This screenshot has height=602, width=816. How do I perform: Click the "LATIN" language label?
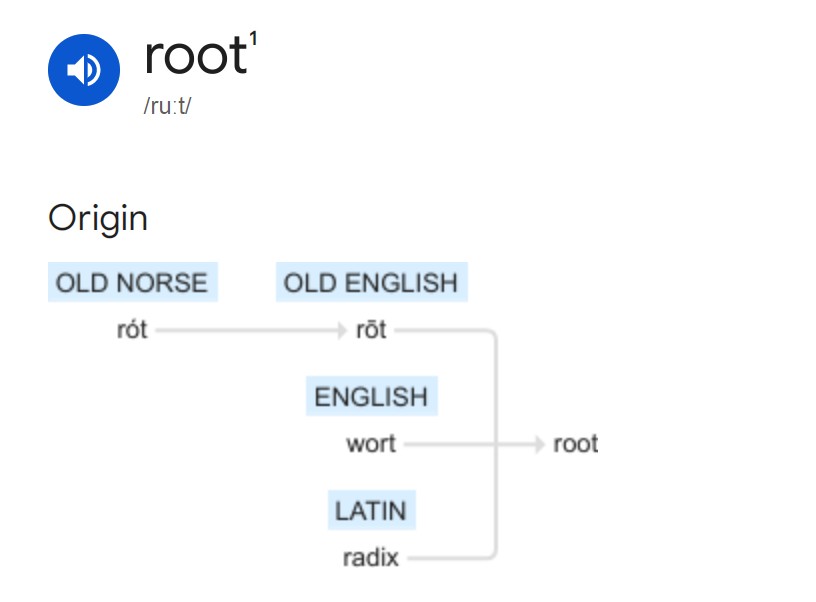click(x=372, y=510)
